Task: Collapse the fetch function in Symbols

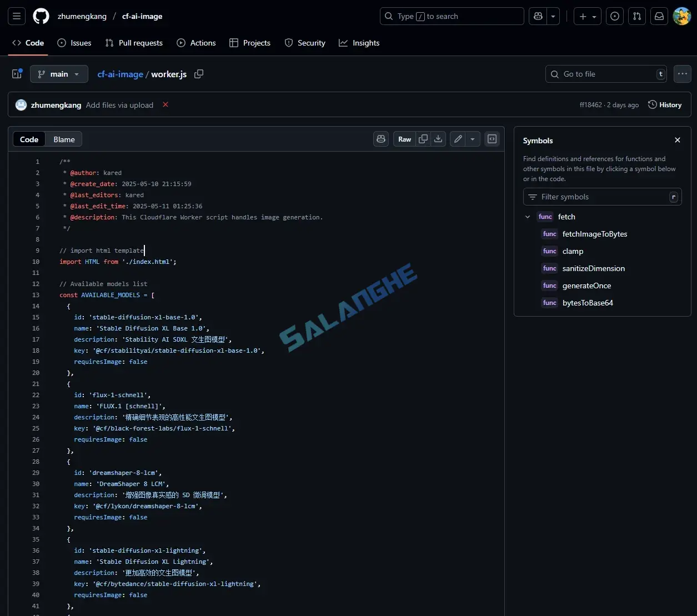Action: click(526, 217)
